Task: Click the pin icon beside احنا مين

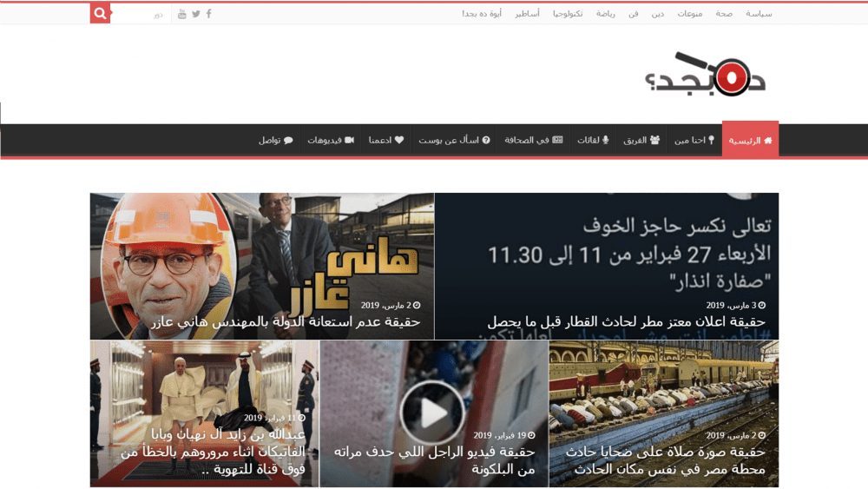Action: click(712, 140)
